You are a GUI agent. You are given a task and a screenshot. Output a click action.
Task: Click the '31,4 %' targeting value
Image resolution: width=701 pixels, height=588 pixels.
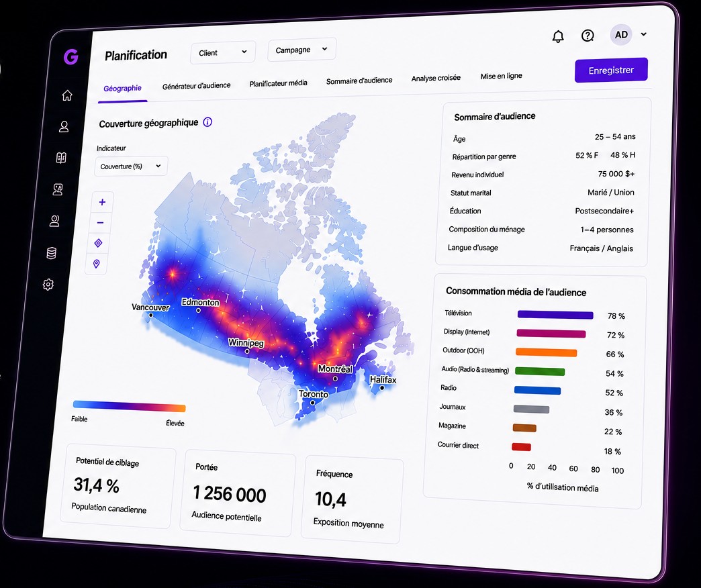(97, 485)
